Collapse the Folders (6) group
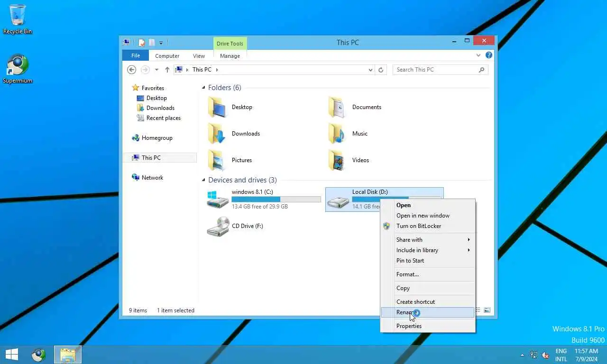This screenshot has height=364, width=607. point(203,88)
